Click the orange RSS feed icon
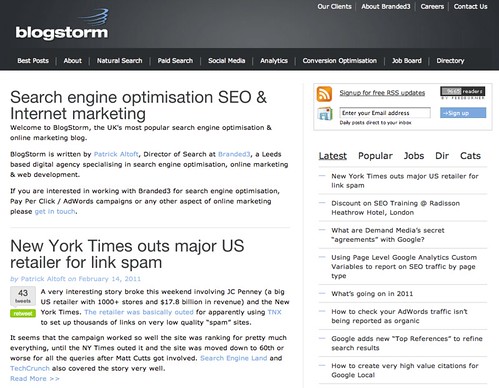Screen dimensions: 499x388 point(324,94)
